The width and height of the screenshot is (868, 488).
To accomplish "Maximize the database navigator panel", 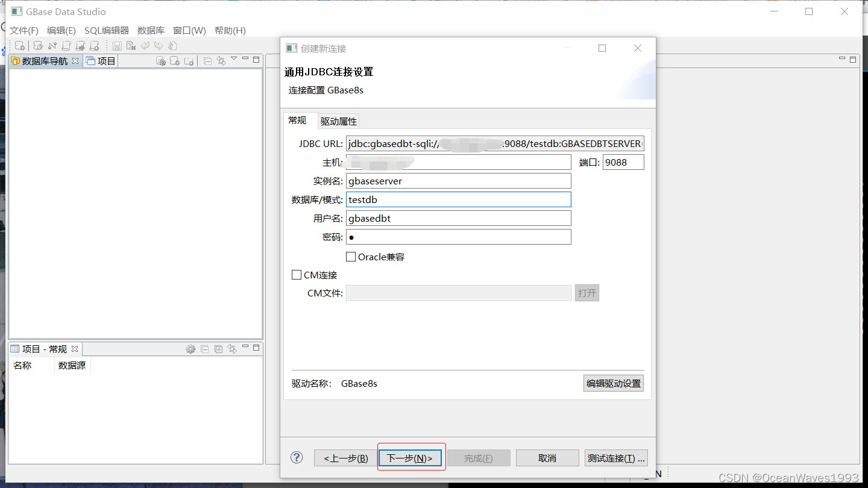I will [x=256, y=60].
